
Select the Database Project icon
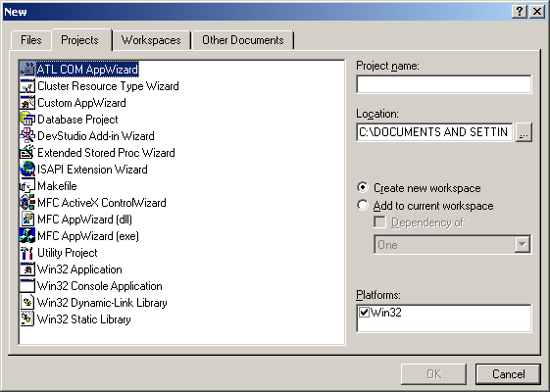(x=27, y=119)
